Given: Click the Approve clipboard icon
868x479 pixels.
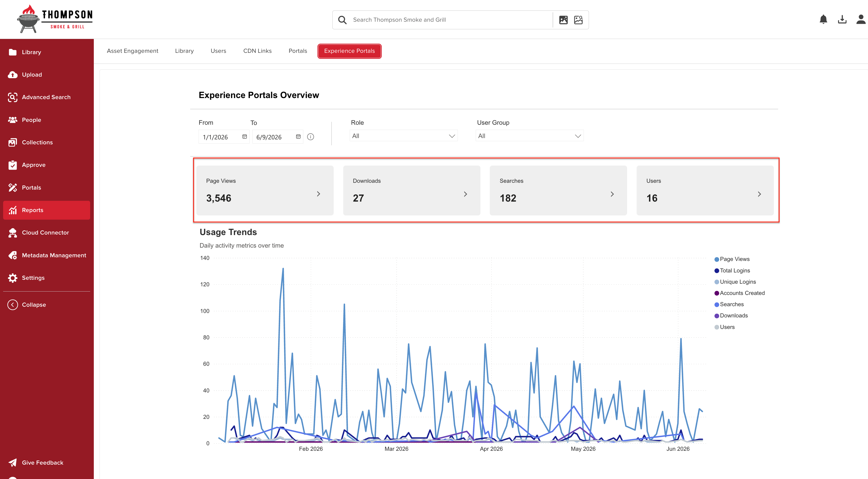Looking at the screenshot, I should point(13,165).
